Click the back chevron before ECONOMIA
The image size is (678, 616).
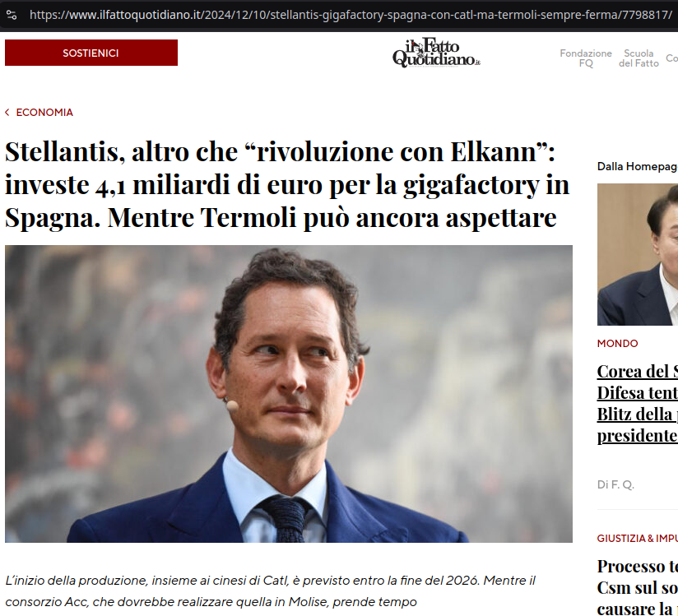click(x=7, y=113)
